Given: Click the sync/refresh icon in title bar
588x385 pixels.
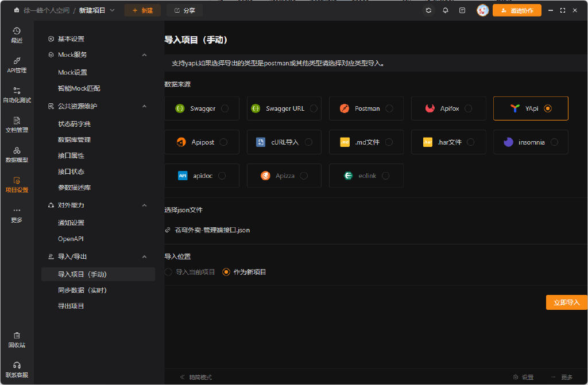Looking at the screenshot, I should 428,10.
